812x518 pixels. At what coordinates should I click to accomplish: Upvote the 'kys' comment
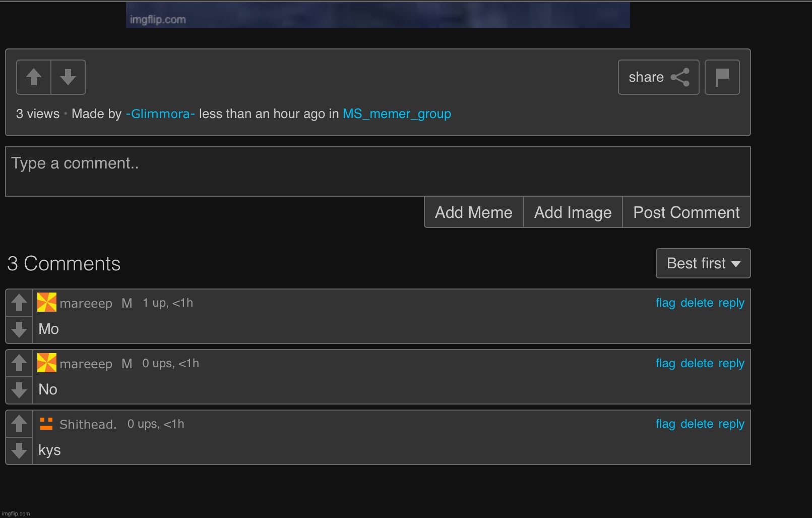point(19,424)
